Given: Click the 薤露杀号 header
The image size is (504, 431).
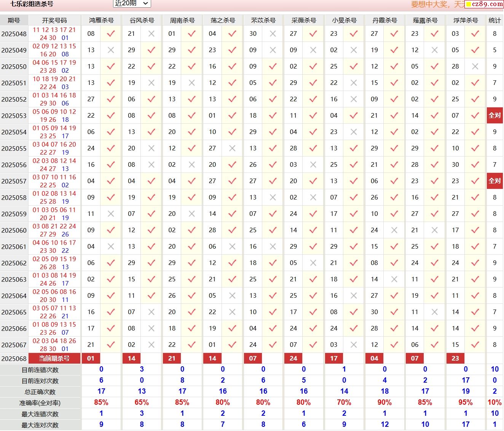Looking at the screenshot, I should (425, 20).
